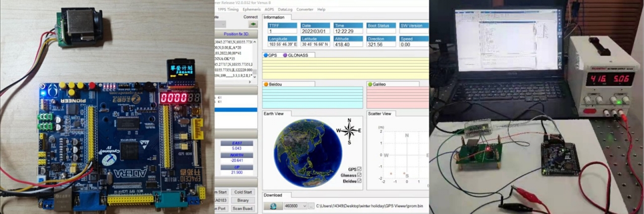This screenshot has height=214, width=644.
Task: Click the orange Beidou dot icon
Action: point(266,84)
